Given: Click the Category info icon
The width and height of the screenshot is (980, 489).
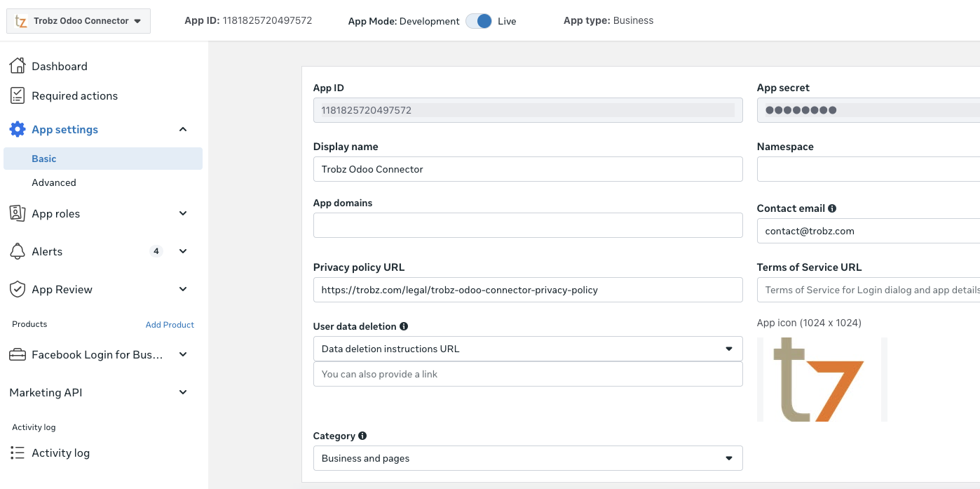Looking at the screenshot, I should 362,436.
